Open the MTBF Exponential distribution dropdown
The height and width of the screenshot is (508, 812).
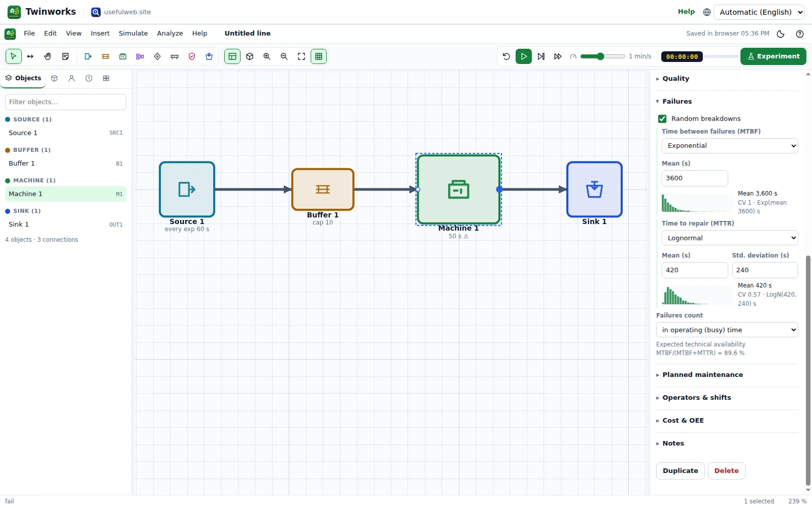(730, 146)
